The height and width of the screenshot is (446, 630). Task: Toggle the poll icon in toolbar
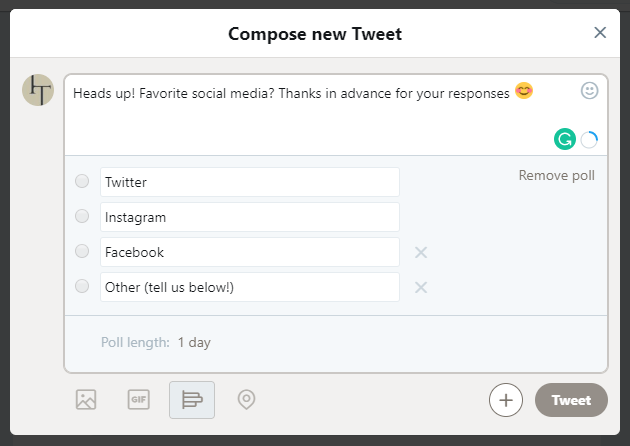[x=192, y=400]
